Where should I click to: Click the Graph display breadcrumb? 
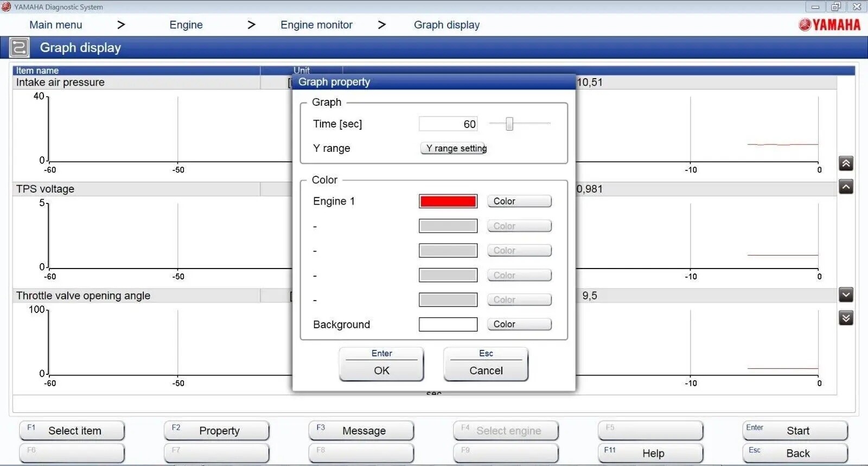coord(446,25)
